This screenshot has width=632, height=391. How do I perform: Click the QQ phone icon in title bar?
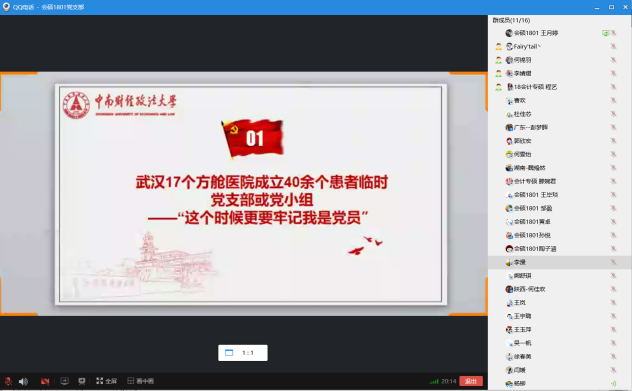coord(6,7)
